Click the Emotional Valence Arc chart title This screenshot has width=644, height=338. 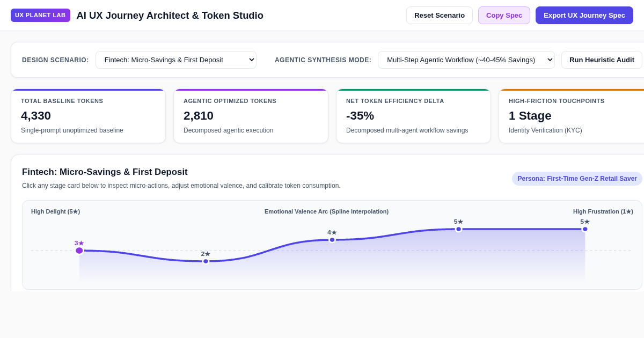coord(326,211)
